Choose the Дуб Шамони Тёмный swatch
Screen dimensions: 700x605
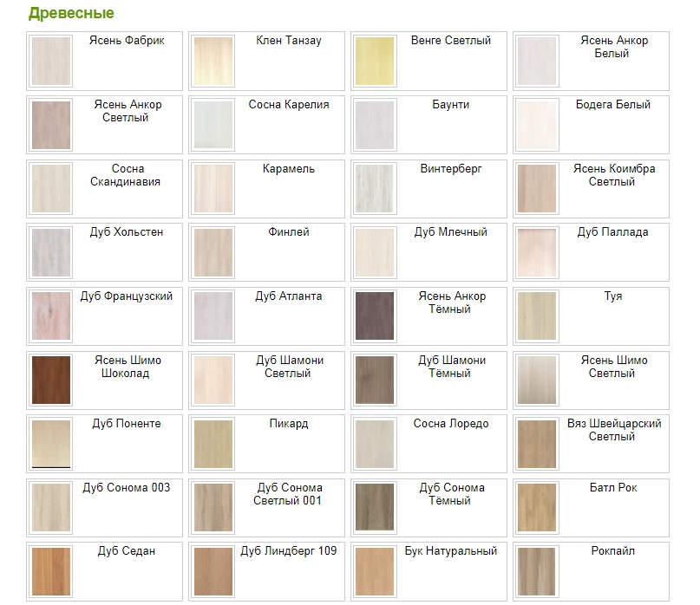tap(376, 381)
